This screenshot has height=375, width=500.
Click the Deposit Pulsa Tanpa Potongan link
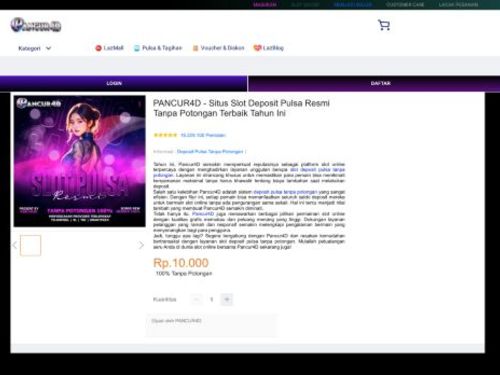tap(210, 152)
